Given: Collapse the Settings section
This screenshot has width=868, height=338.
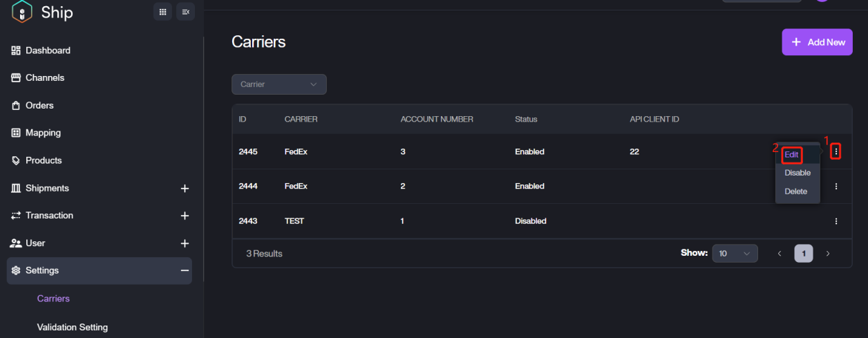Looking at the screenshot, I should 185,271.
